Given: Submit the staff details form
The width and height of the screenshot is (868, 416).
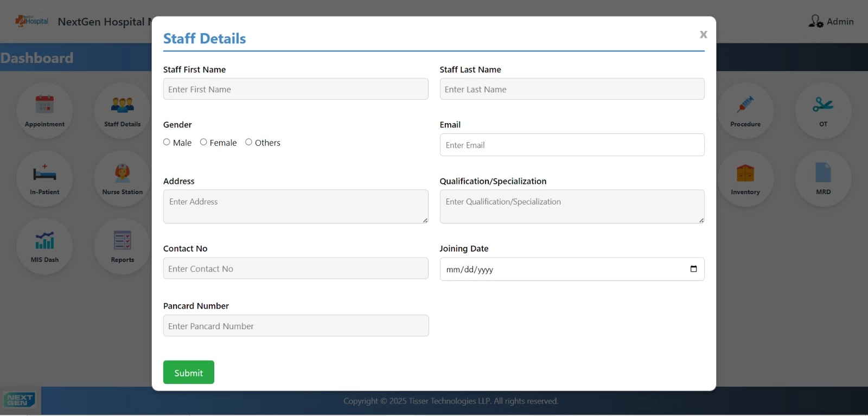Looking at the screenshot, I should click(x=189, y=372).
